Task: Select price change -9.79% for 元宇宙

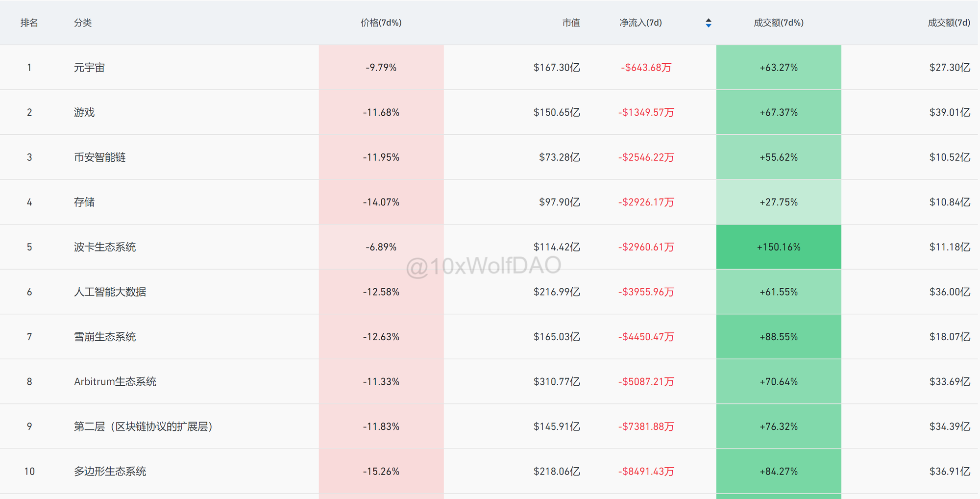Action: click(381, 68)
